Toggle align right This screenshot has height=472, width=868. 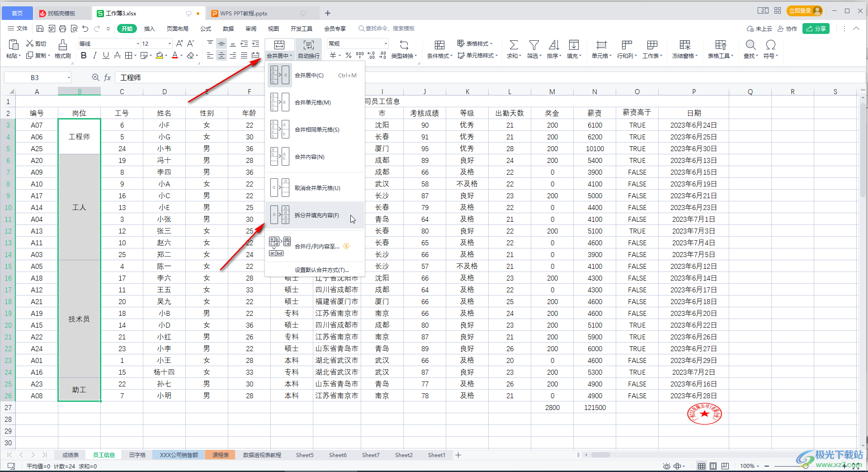[x=233, y=55]
